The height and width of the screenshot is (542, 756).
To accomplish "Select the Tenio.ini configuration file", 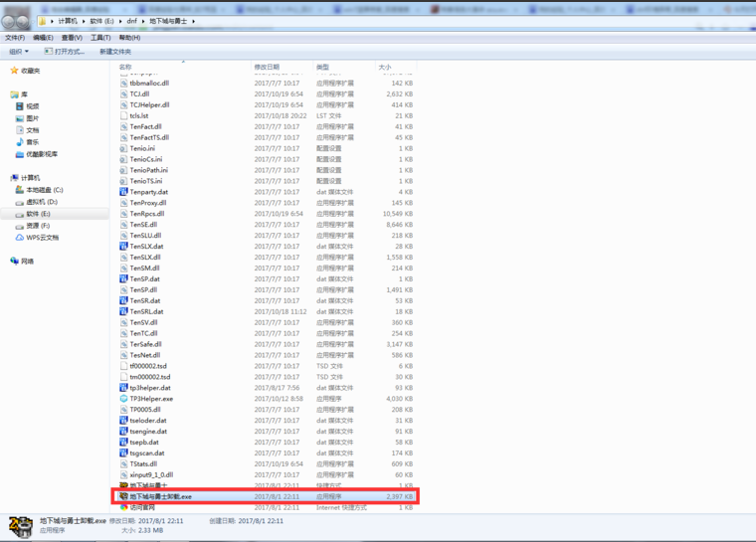I will tap(141, 148).
